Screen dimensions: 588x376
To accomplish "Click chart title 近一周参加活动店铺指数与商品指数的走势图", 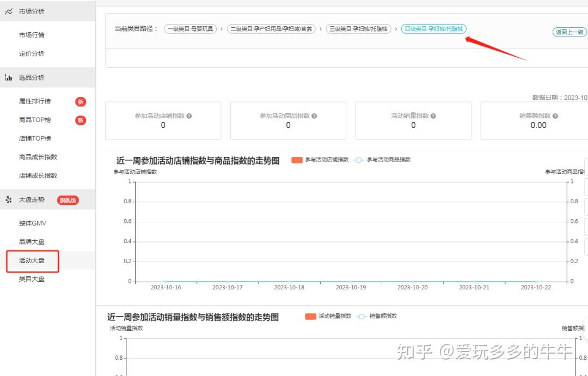I will [198, 161].
